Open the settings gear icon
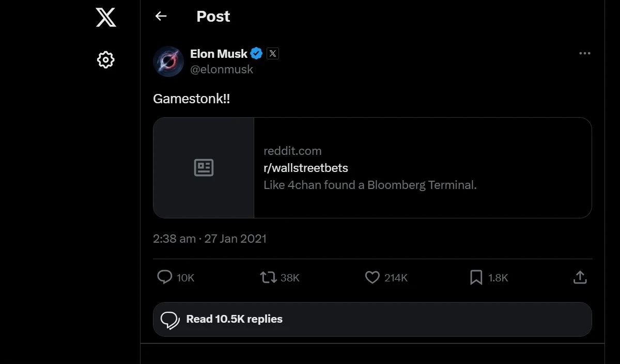This screenshot has height=364, width=620. 105,60
